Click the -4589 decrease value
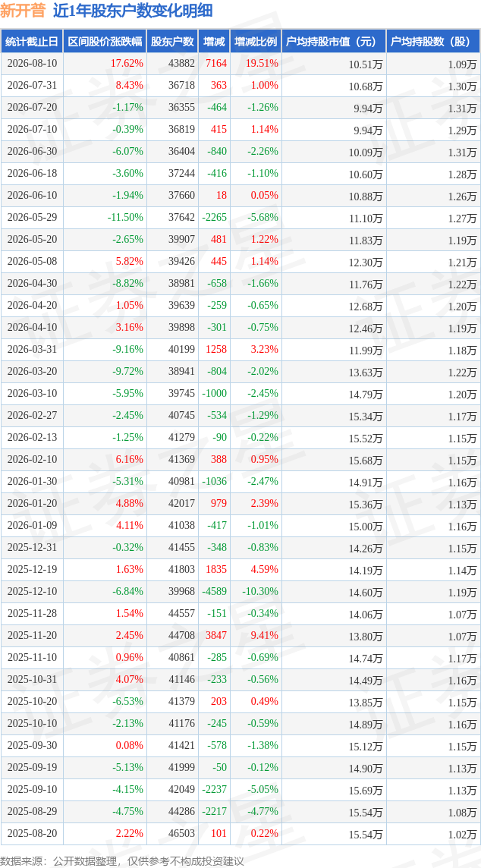The image size is (481, 868). 214,591
